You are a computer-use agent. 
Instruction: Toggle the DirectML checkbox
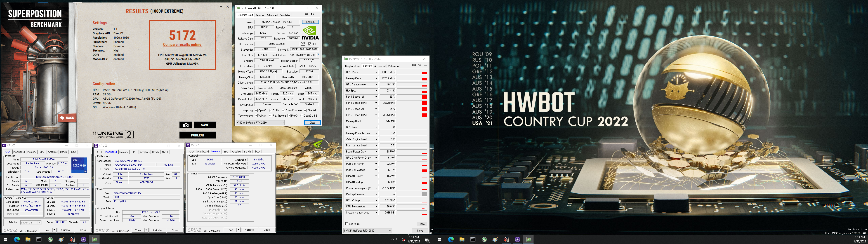[305, 110]
